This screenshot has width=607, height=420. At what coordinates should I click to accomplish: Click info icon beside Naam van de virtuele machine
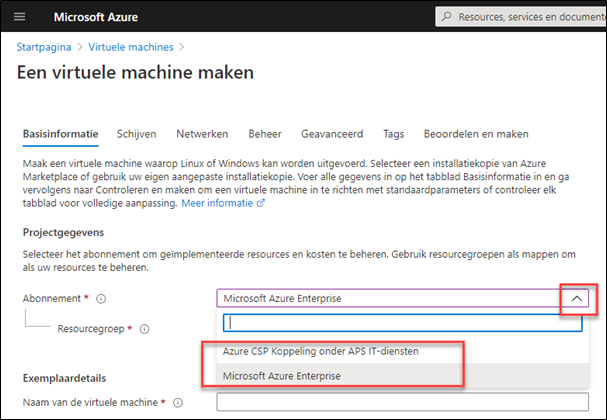click(178, 403)
